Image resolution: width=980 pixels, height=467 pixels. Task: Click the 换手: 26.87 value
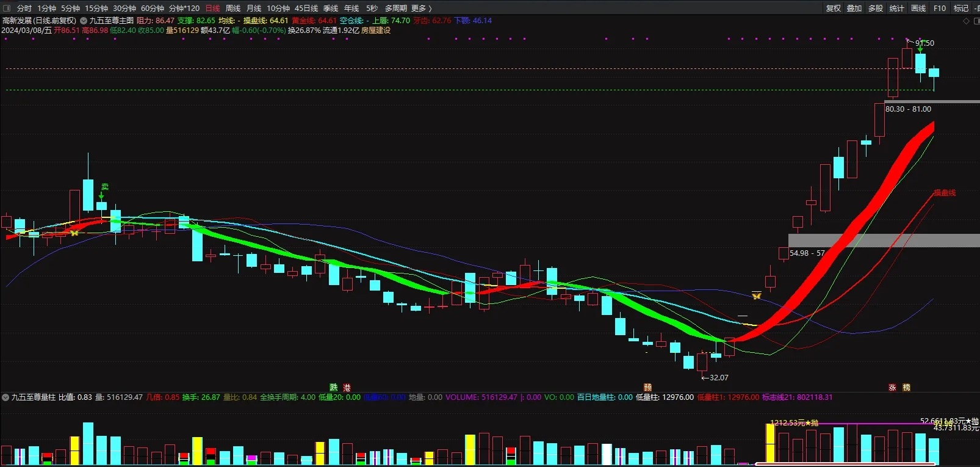point(201,397)
